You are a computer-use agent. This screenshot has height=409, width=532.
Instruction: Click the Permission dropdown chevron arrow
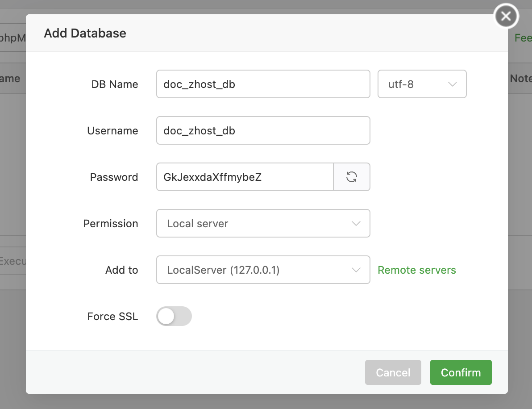pos(356,223)
